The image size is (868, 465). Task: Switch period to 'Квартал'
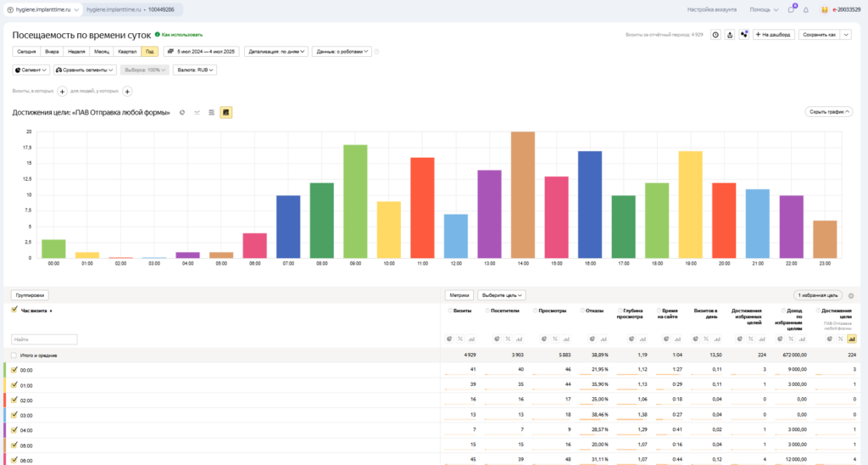(x=125, y=51)
